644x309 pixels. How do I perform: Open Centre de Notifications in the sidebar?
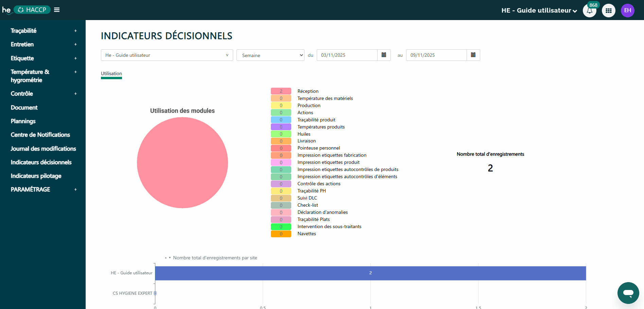40,135
